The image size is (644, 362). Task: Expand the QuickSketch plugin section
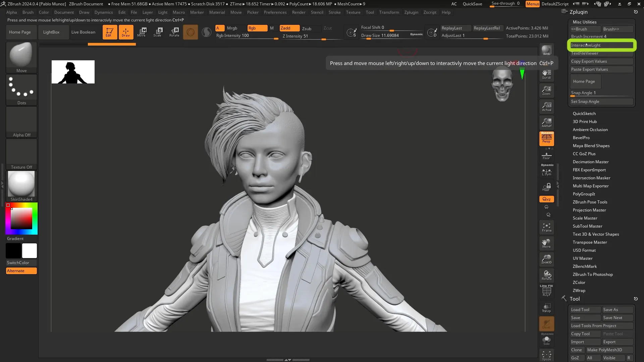pos(584,114)
